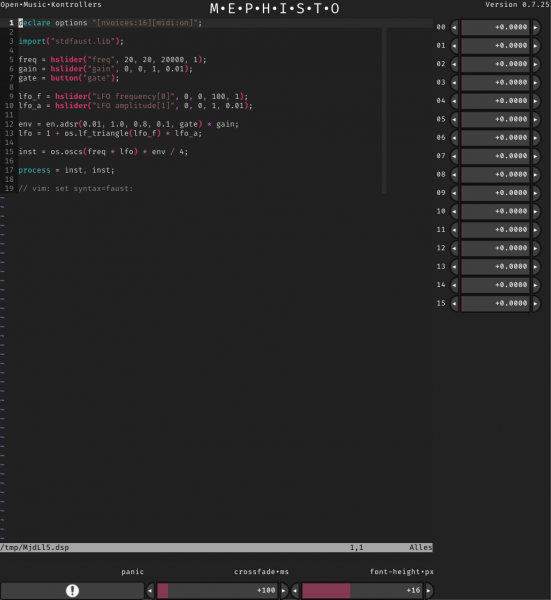This screenshot has height=600, width=551.
Task: Increase control 02 with right arrow
Action: click(x=536, y=64)
